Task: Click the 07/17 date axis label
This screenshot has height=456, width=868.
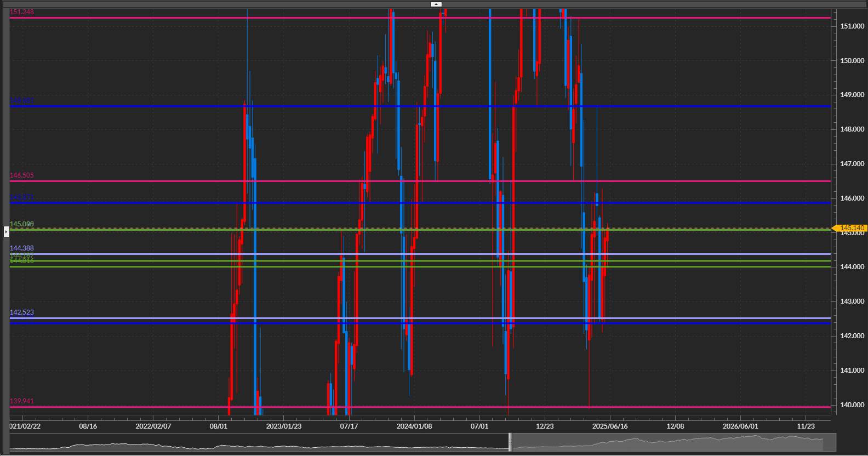Action: tap(349, 426)
